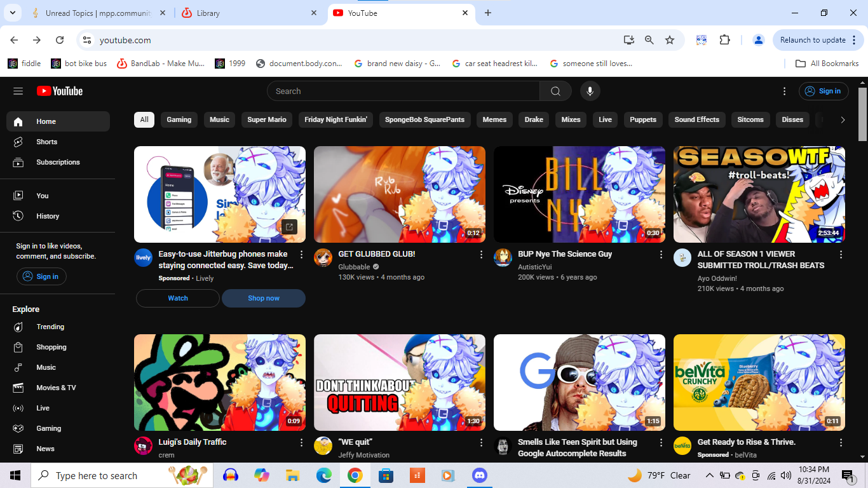Viewport: 868px width, 488px height.
Task: Open Ayo Oddwin! channel avatar
Action: click(682, 257)
